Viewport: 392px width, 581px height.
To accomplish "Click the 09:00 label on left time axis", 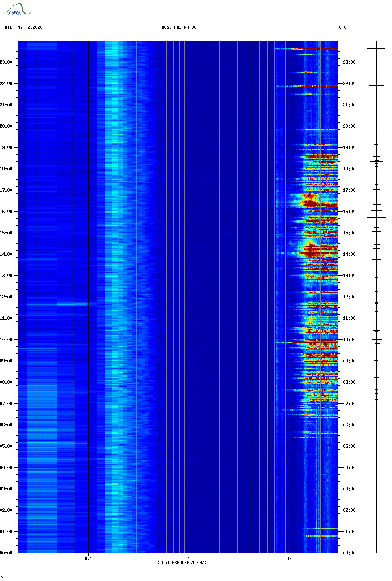I will tap(6, 361).
